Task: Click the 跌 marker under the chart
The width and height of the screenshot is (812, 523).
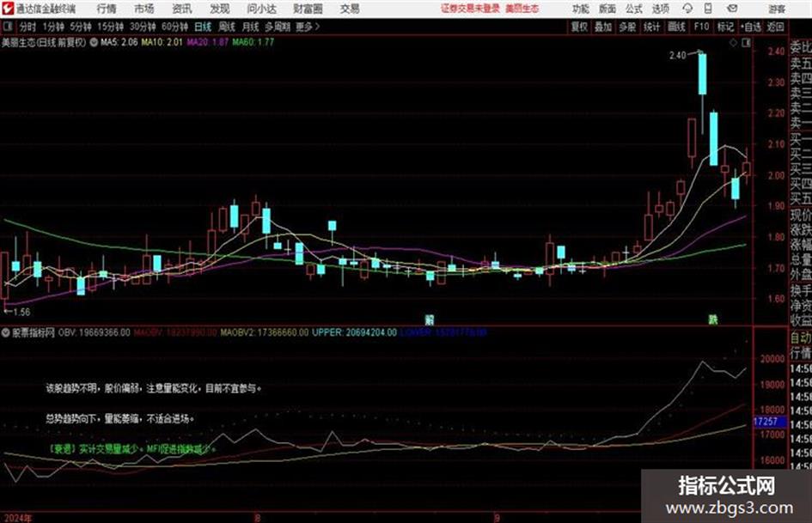Action: click(x=713, y=320)
